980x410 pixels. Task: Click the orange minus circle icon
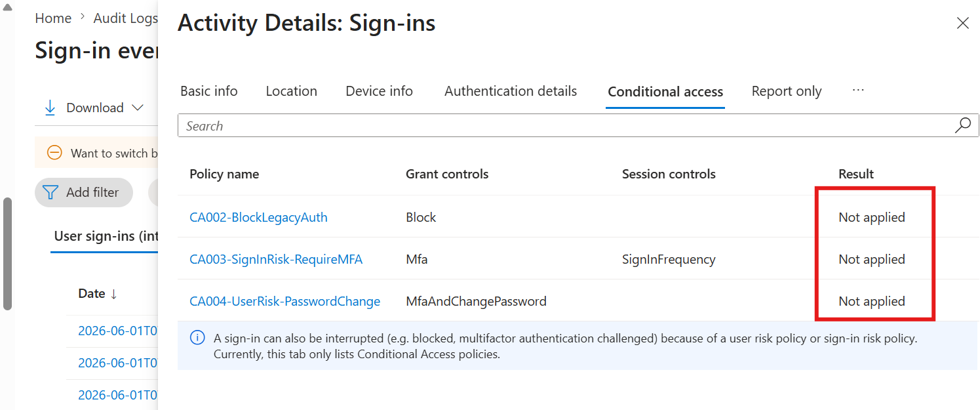pos(54,153)
